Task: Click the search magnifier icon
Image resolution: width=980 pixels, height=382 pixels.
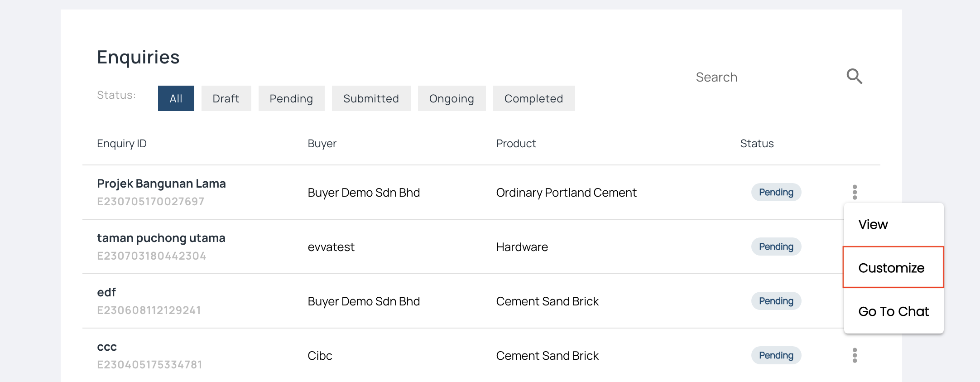Action: [854, 77]
